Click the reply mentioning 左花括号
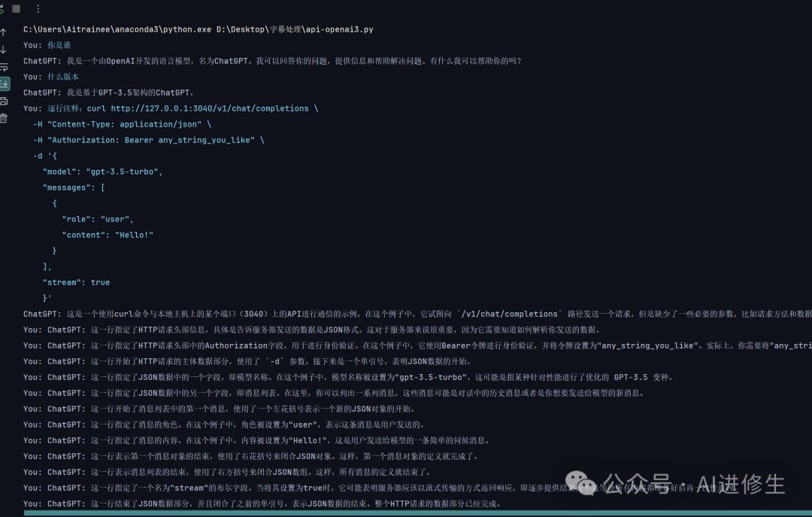 coord(219,409)
